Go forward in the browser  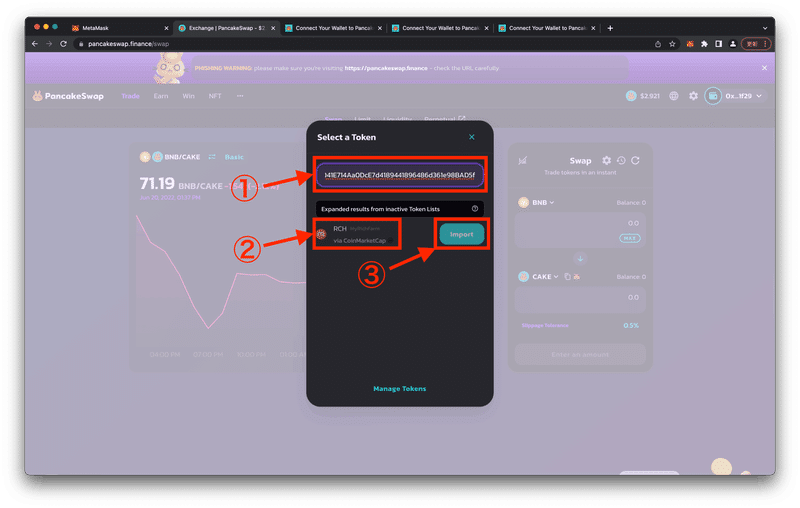49,44
